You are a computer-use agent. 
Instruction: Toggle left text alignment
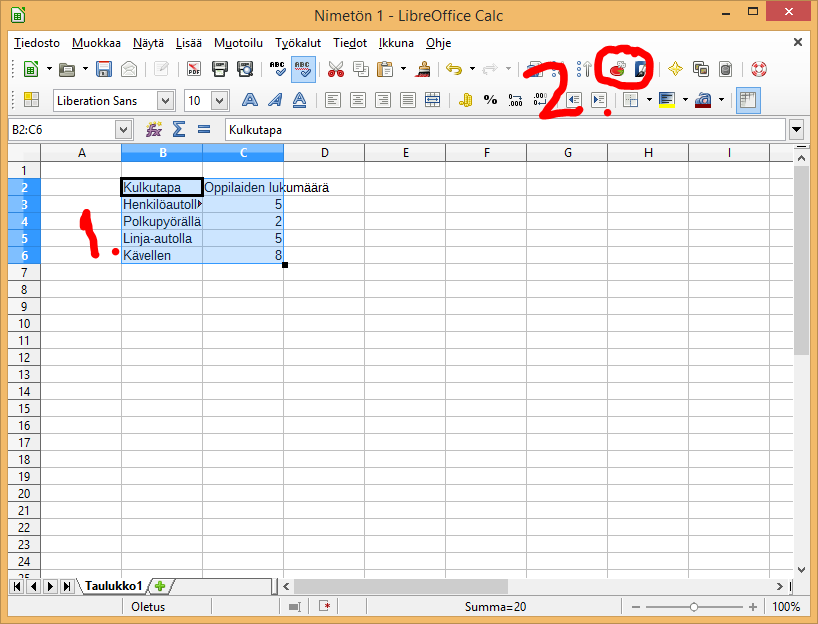pyautogui.click(x=332, y=100)
